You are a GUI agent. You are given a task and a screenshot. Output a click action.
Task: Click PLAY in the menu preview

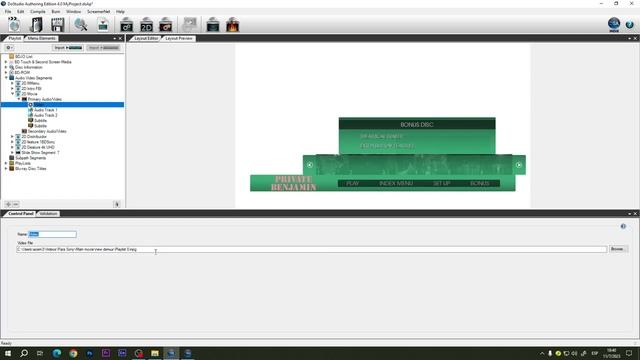click(353, 183)
